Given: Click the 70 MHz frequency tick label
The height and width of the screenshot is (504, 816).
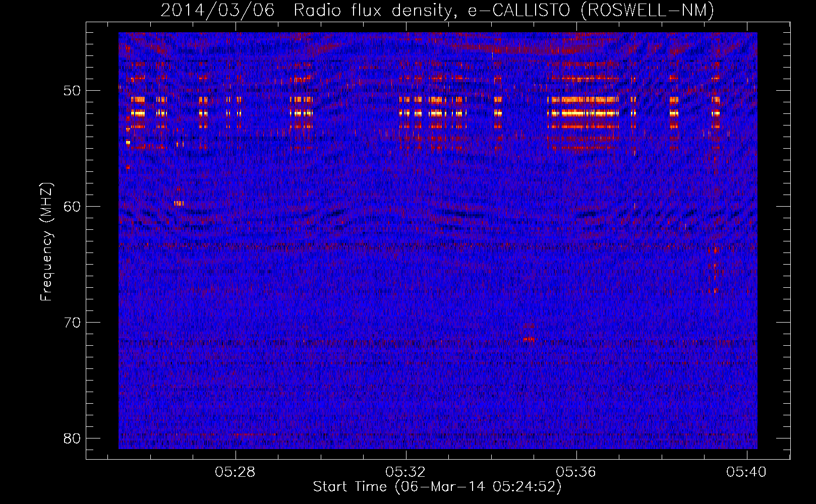Looking at the screenshot, I should pos(73,323).
